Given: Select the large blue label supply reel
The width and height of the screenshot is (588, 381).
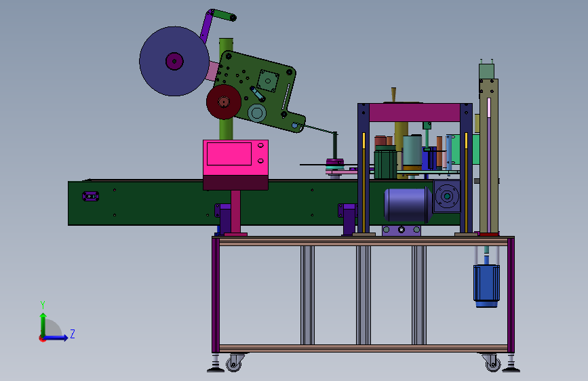Looking at the screenshot, I should point(174,61).
